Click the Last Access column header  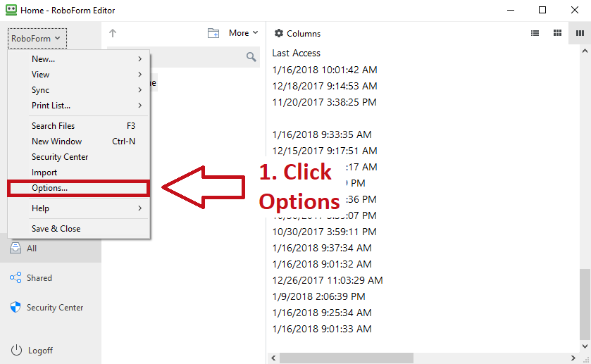pos(297,53)
